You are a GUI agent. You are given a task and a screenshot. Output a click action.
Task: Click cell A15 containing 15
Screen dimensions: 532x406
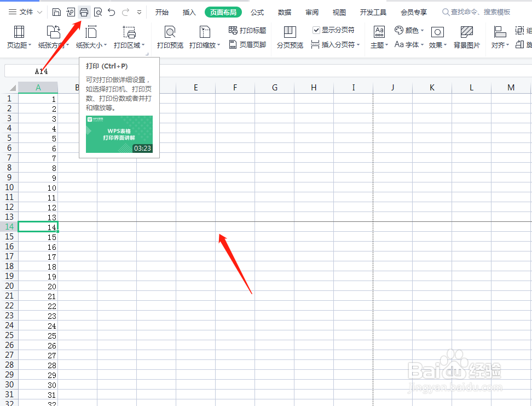38,237
